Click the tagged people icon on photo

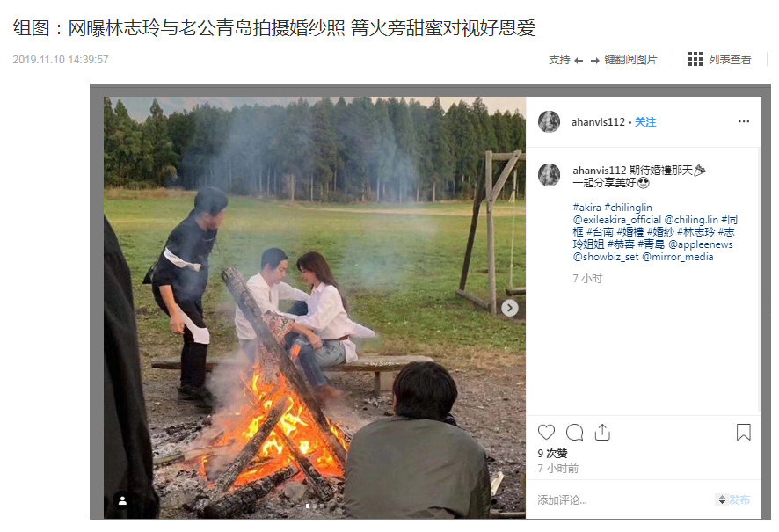click(x=122, y=500)
